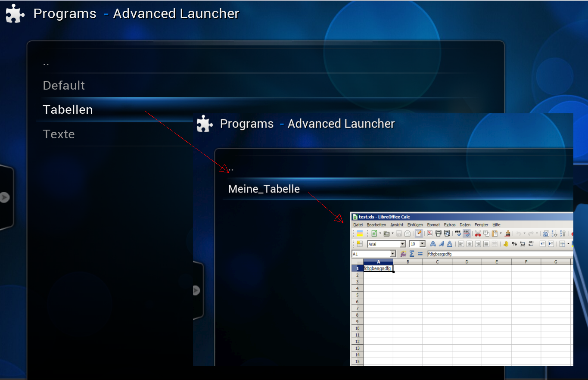
Task: Open the Meine_Tabelle launcher item
Action: pyautogui.click(x=264, y=189)
